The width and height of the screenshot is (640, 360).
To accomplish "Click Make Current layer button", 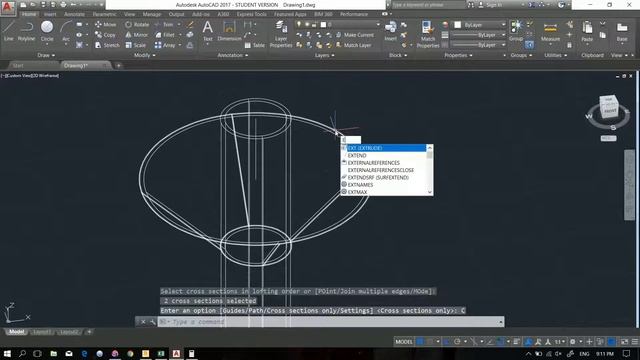I will (355, 35).
